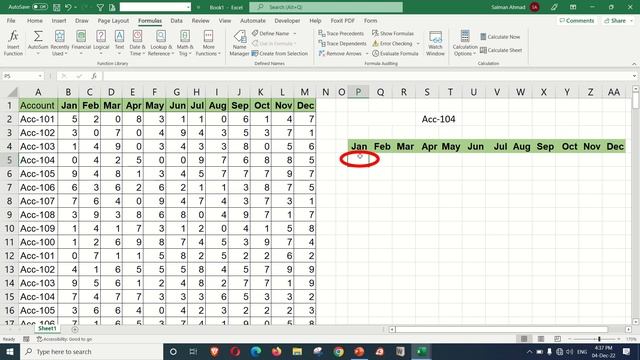
Task: Expand the Name Box dropdown arrow
Action: (x=40, y=76)
